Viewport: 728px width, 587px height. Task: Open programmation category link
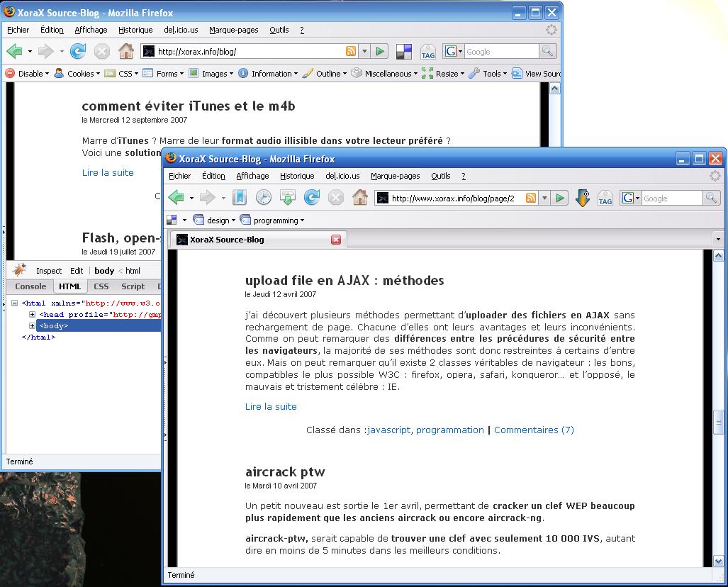pos(450,430)
